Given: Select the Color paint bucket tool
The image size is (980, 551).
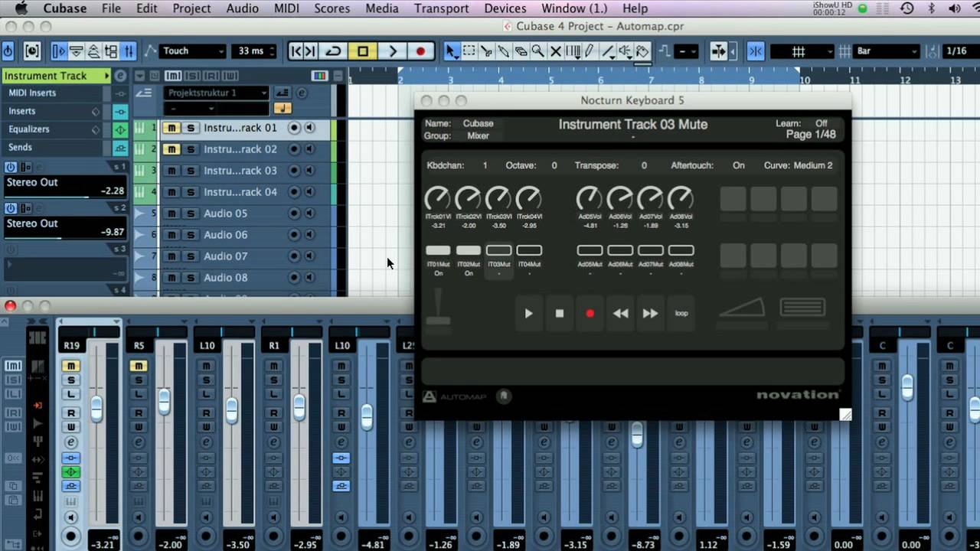Looking at the screenshot, I should pos(642,51).
